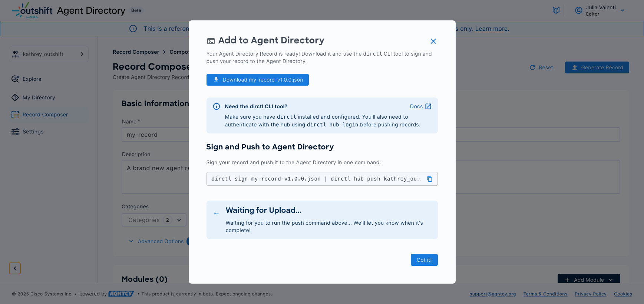Copy the dirctl sign command
The height and width of the screenshot is (304, 644).
pyautogui.click(x=429, y=179)
